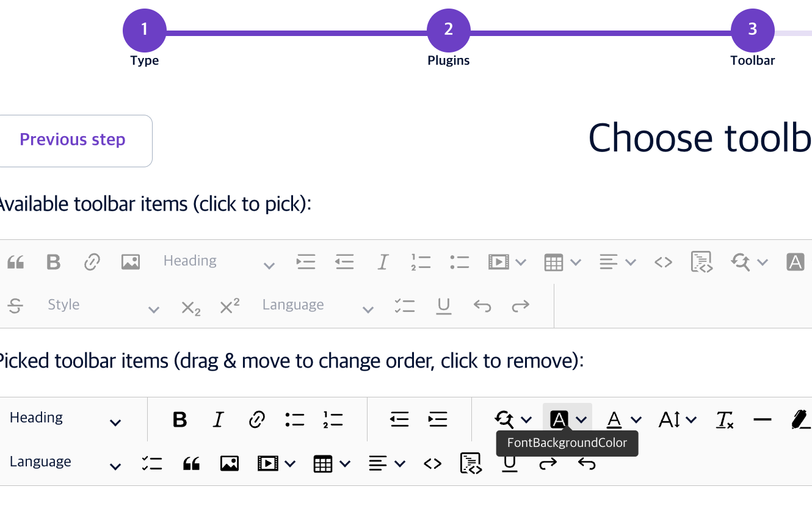
Task: Remove text alignment from picked items
Action: tap(387, 463)
